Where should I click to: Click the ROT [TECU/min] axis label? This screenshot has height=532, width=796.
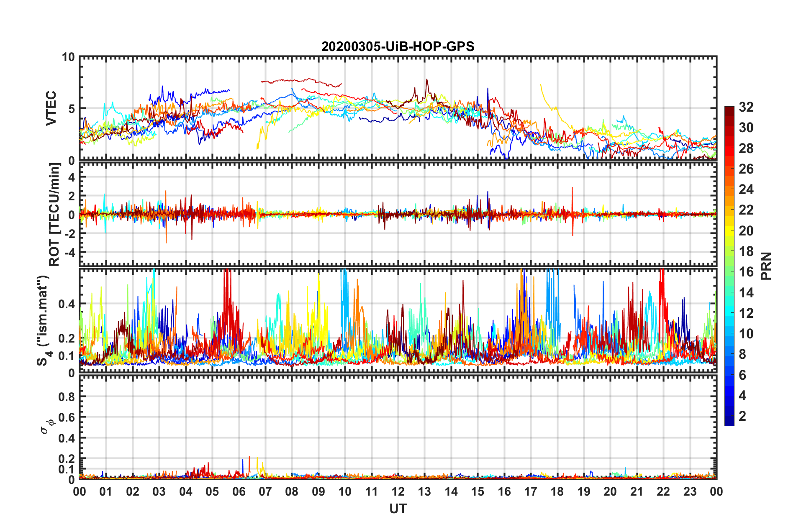(54, 215)
